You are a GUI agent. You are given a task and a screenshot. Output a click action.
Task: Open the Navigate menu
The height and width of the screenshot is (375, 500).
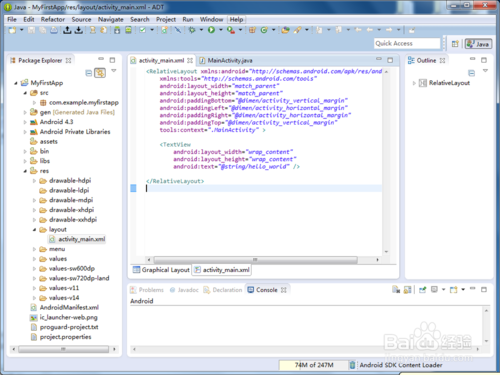coord(111,19)
